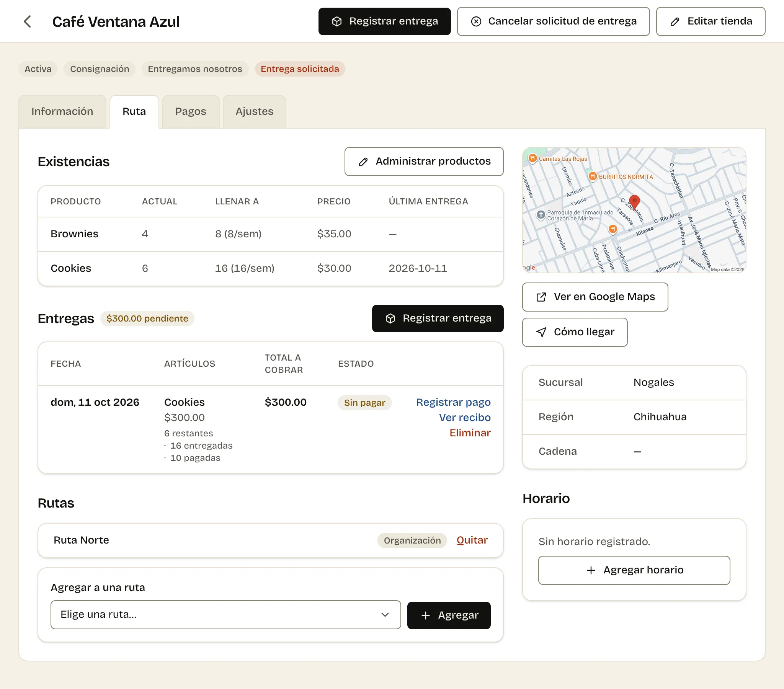Click Cancelar solicitud de entrega button

(553, 21)
